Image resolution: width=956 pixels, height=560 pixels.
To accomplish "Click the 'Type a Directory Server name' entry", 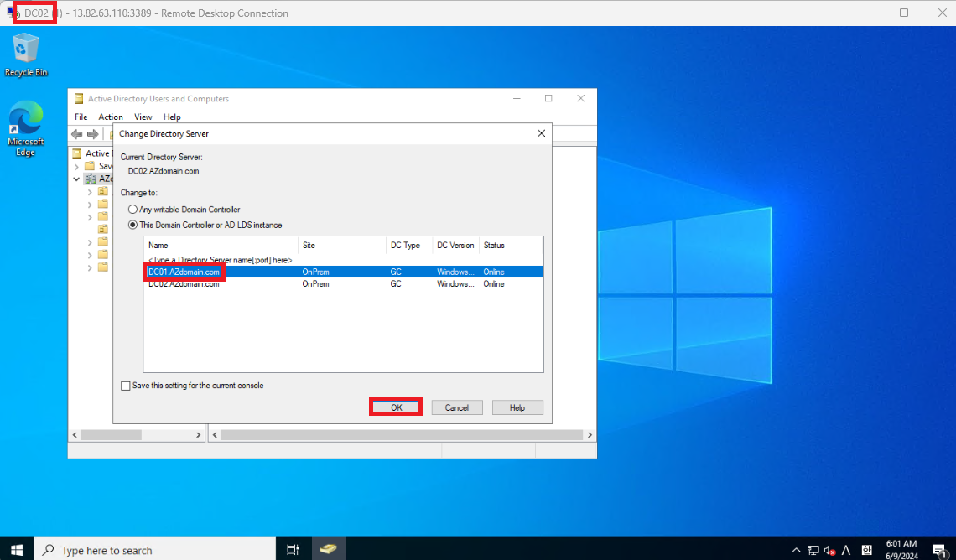I will point(220,260).
